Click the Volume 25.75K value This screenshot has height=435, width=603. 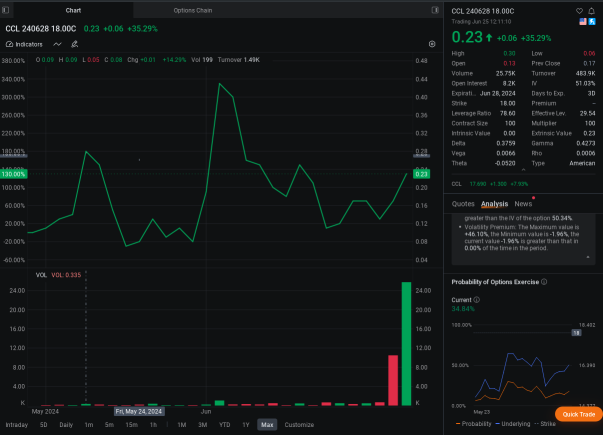pos(505,73)
